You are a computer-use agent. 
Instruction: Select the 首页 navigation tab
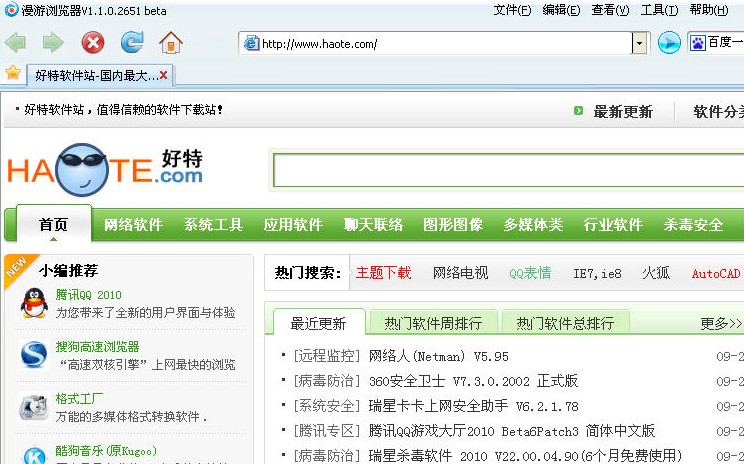(54, 224)
